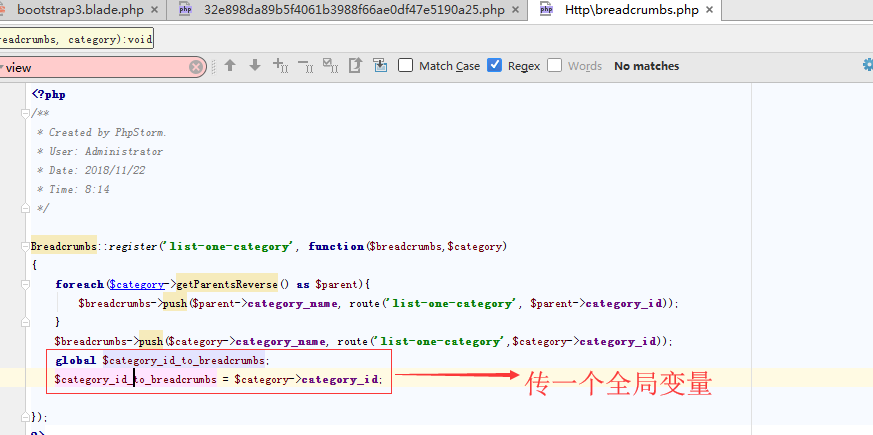
Task: Uncheck the Regex checkbox
Action: tap(494, 66)
